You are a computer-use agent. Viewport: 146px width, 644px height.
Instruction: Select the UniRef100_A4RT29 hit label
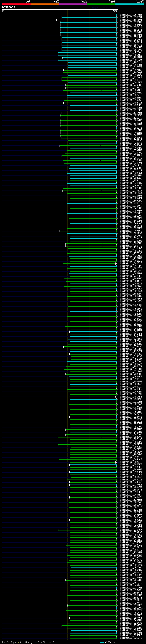(131, 75)
